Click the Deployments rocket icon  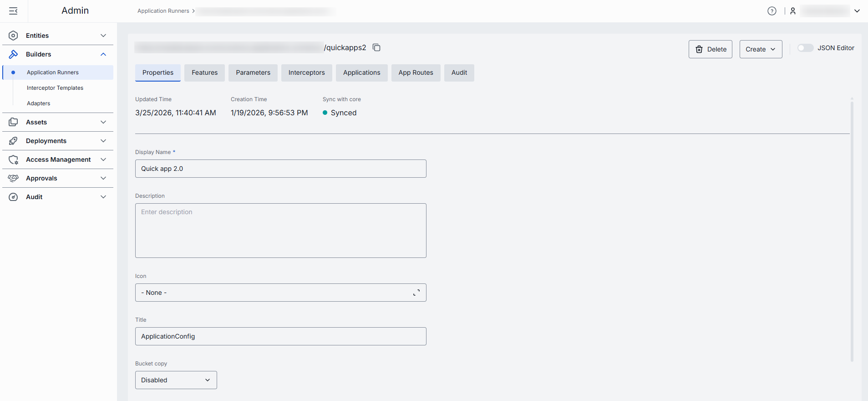point(13,141)
